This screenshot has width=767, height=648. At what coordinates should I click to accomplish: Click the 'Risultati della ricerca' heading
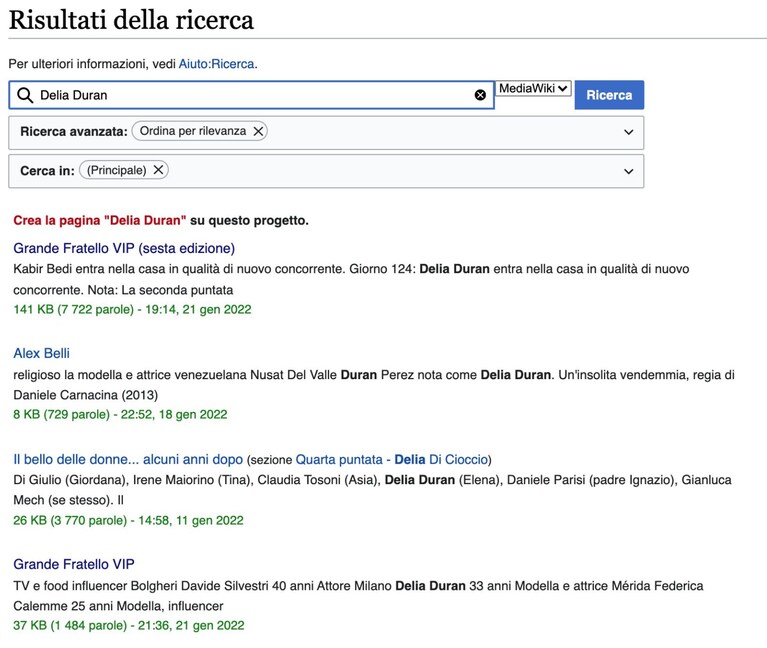131,20
